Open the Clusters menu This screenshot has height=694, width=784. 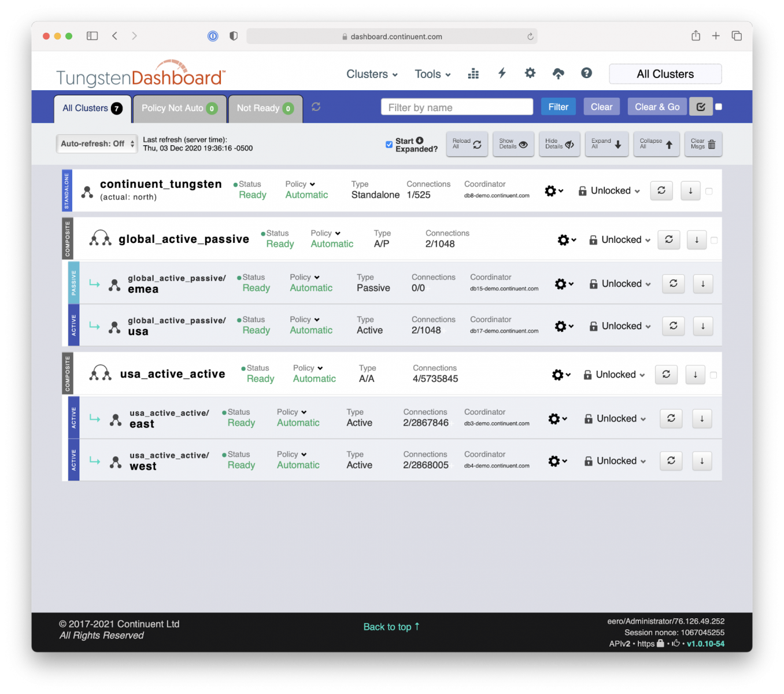[x=372, y=74]
